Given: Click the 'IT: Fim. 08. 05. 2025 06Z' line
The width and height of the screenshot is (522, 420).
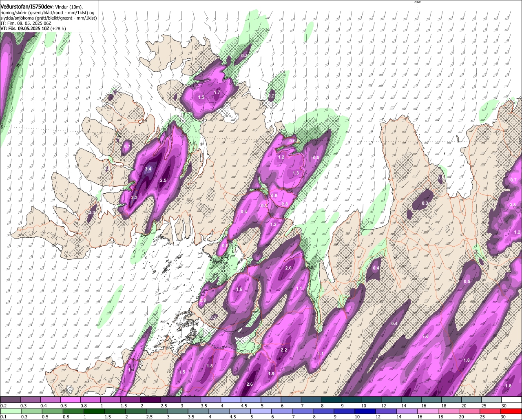Looking at the screenshot, I should [x=26, y=23].
